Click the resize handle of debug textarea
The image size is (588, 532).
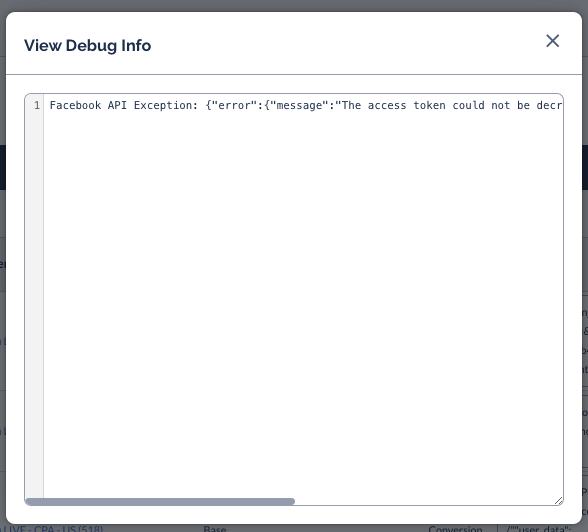pos(558,501)
